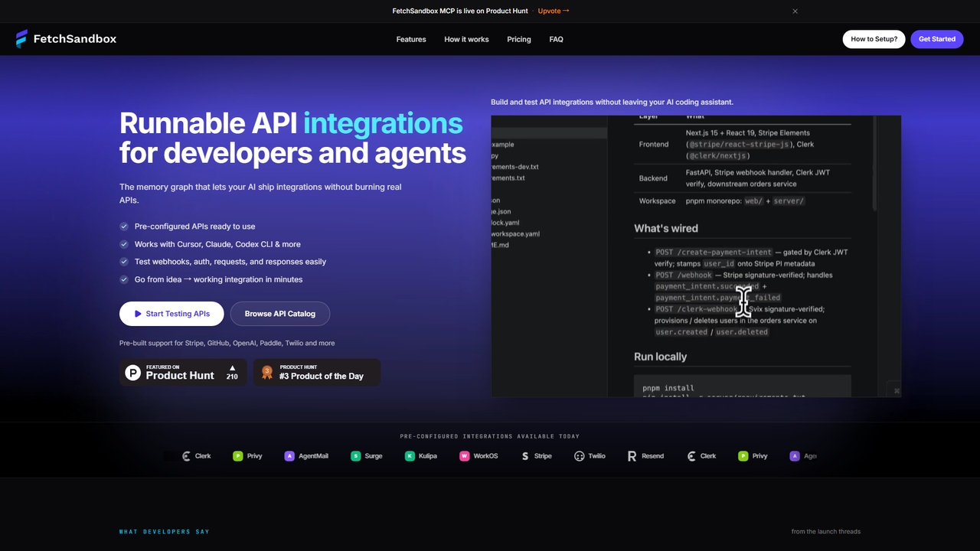Click the Upvote link in the banner

tap(554, 11)
